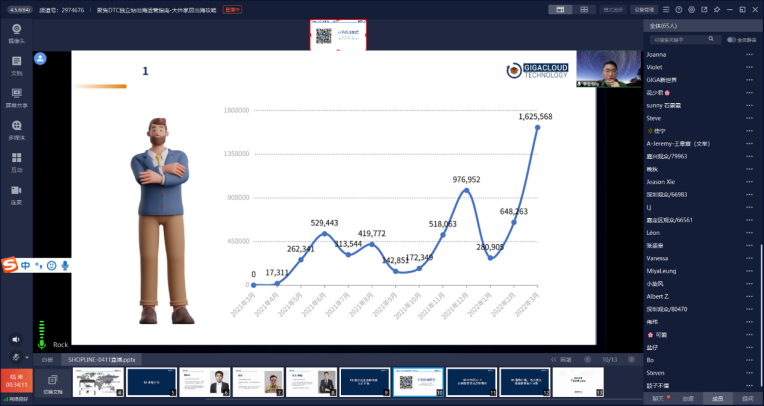This screenshot has height=406, width=764.
Task: Open Sogou IME emoji smiley icon
Action: tap(52, 266)
